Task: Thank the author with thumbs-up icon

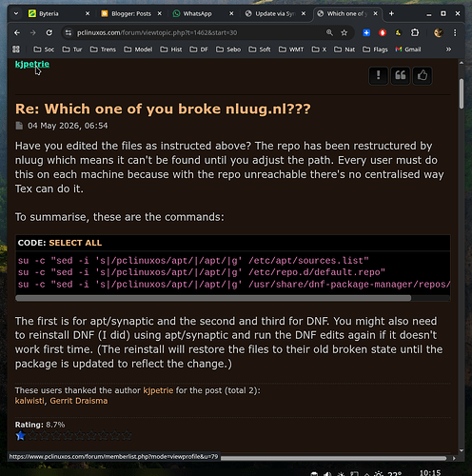Action: pyautogui.click(x=423, y=76)
